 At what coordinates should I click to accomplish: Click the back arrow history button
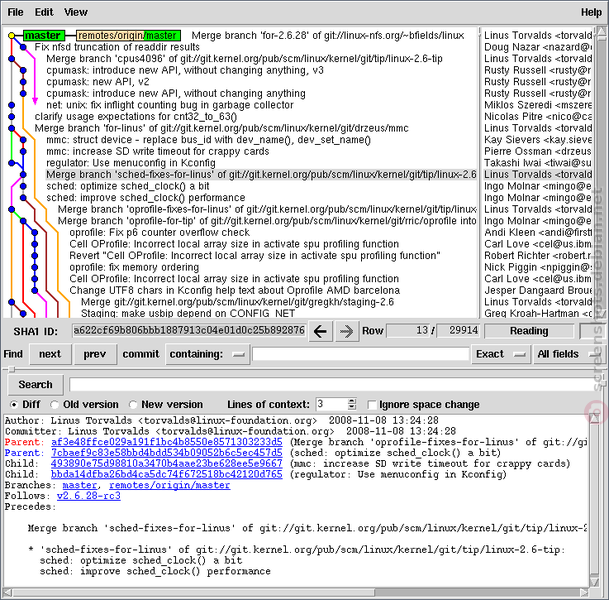(x=320, y=331)
